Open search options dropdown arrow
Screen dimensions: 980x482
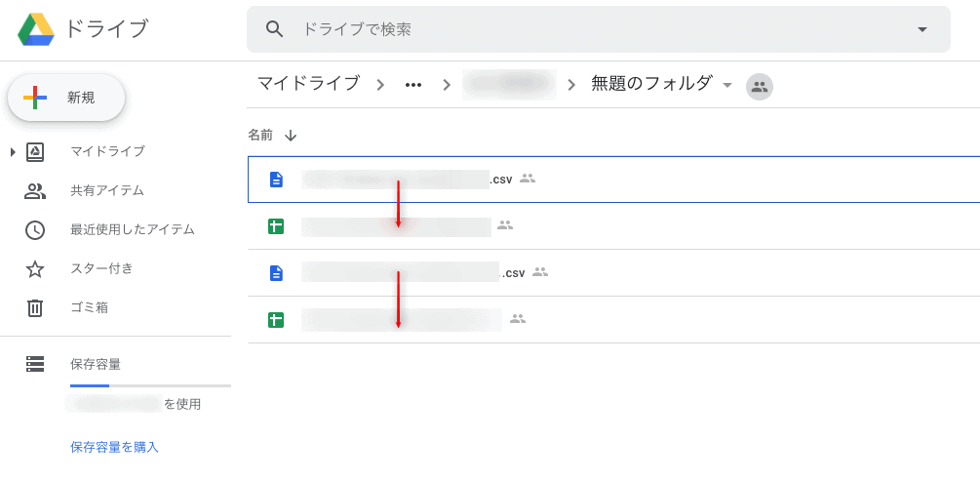click(x=922, y=29)
